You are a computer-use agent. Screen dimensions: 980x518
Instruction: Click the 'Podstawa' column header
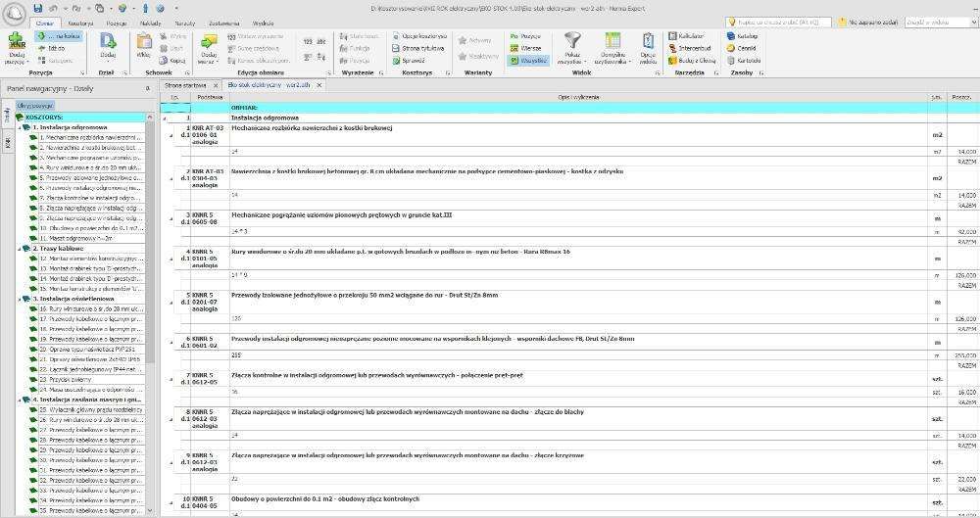click(210, 98)
